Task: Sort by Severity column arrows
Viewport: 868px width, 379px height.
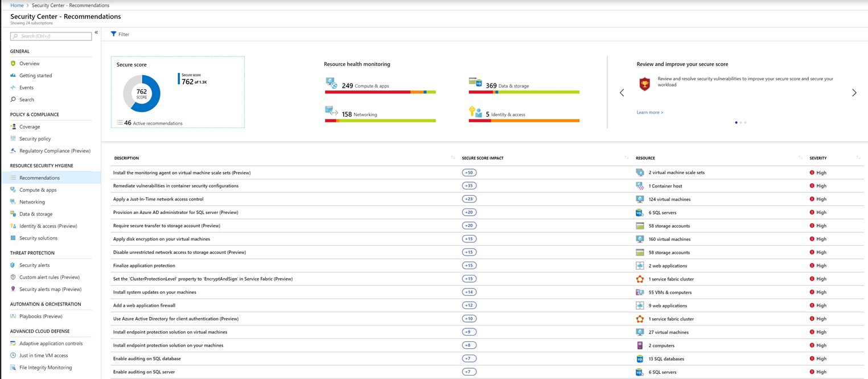Action: click(858, 158)
